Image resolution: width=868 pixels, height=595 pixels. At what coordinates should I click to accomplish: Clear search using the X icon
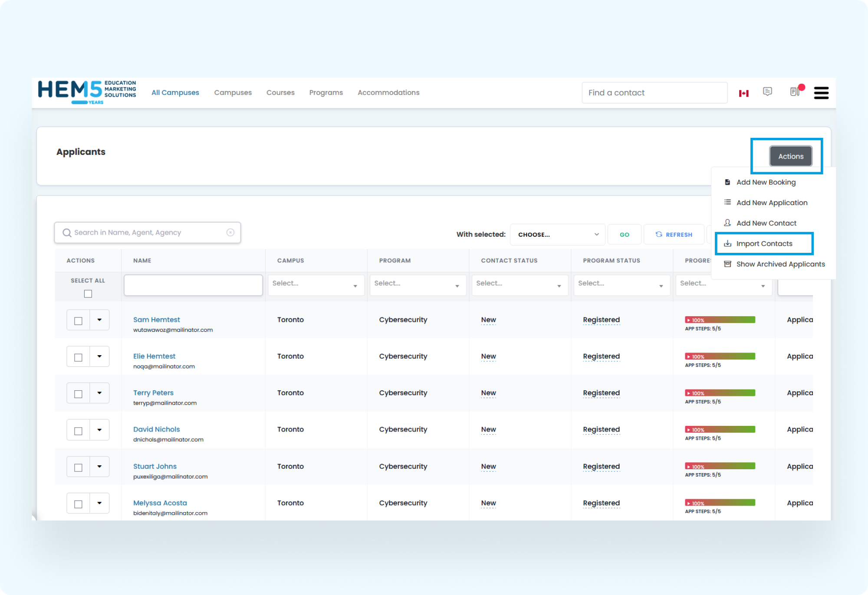tap(230, 232)
